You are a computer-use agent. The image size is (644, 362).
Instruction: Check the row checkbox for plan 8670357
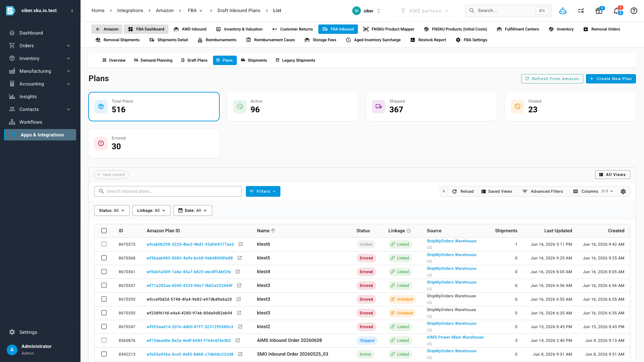point(104,286)
